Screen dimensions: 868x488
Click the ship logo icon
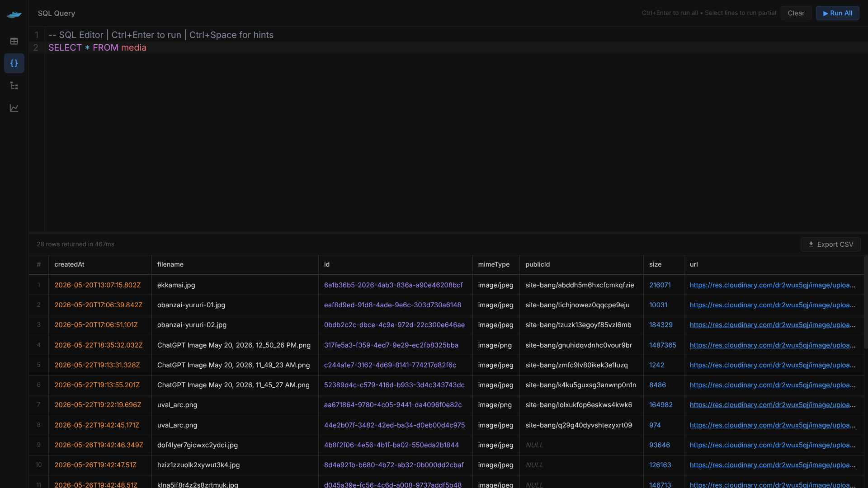(x=14, y=14)
